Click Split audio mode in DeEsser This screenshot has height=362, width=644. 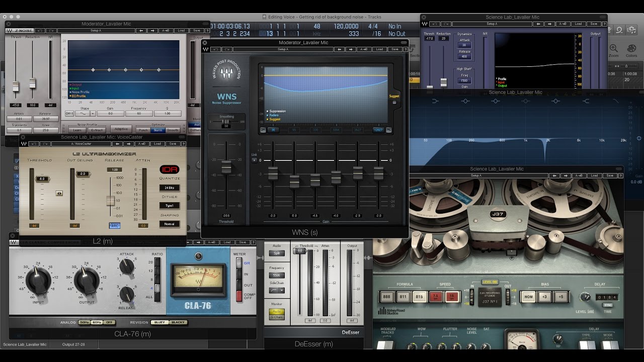click(277, 253)
